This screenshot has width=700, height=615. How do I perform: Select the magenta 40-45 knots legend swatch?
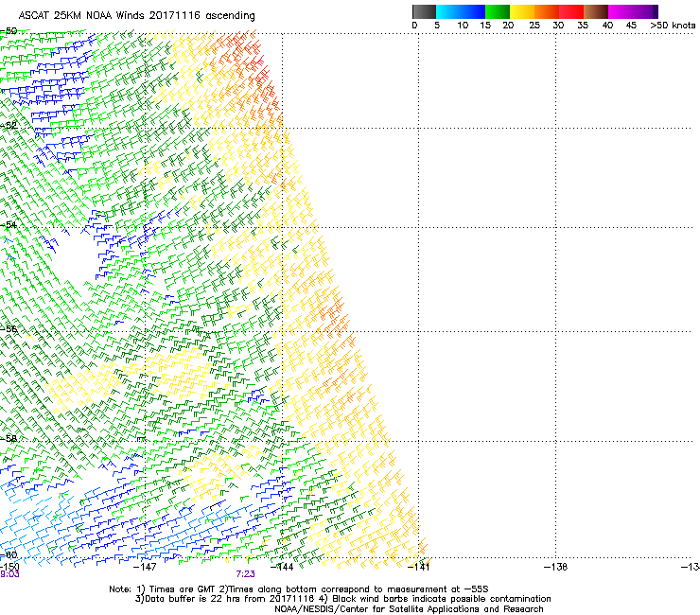pos(621,11)
